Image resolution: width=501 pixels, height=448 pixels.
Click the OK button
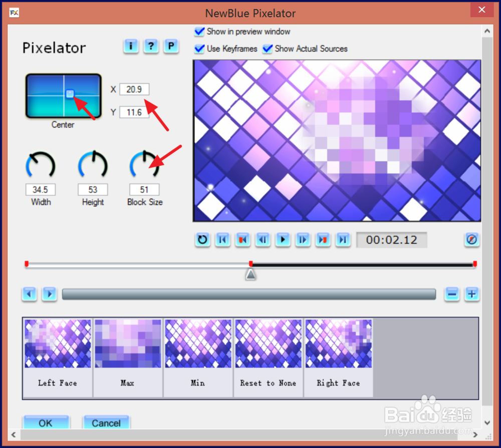[46, 422]
